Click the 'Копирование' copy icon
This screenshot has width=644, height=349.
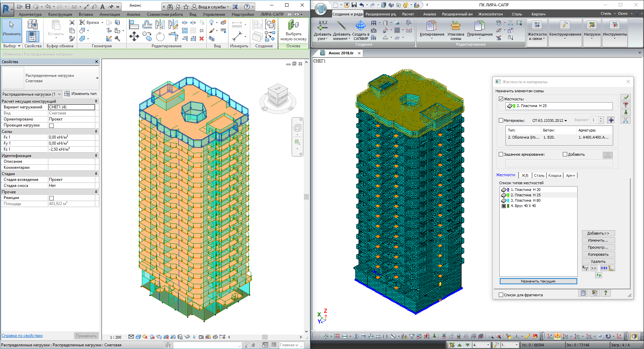point(432,26)
